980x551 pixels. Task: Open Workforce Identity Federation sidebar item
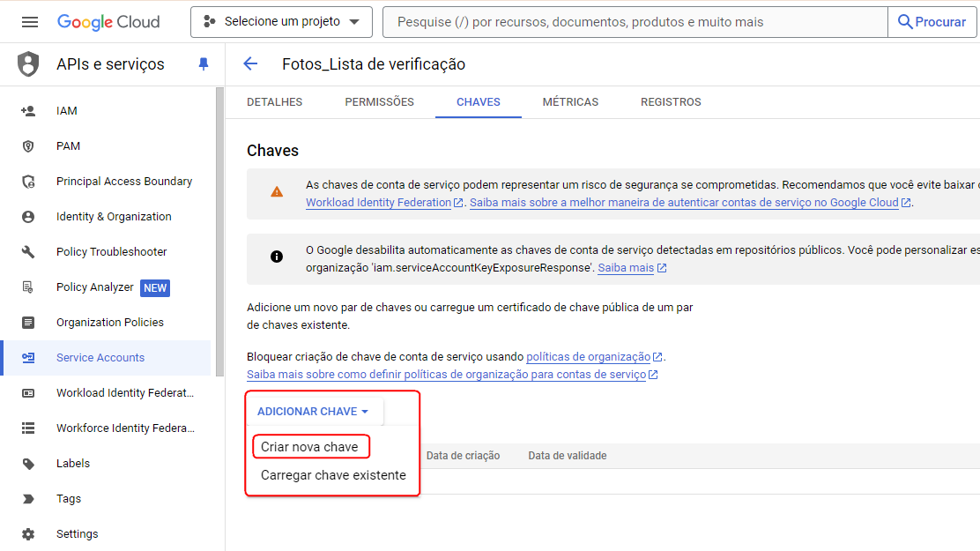126,428
